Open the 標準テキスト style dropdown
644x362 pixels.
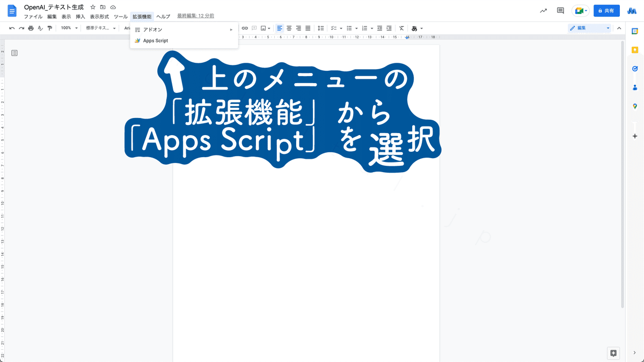(x=101, y=28)
